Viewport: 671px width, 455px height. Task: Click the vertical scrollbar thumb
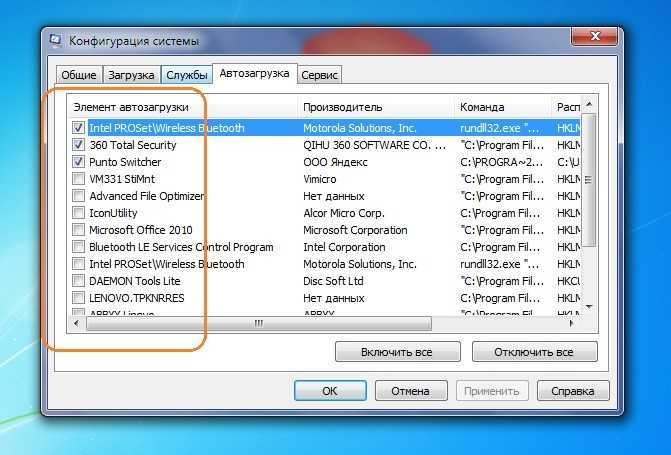[589, 180]
